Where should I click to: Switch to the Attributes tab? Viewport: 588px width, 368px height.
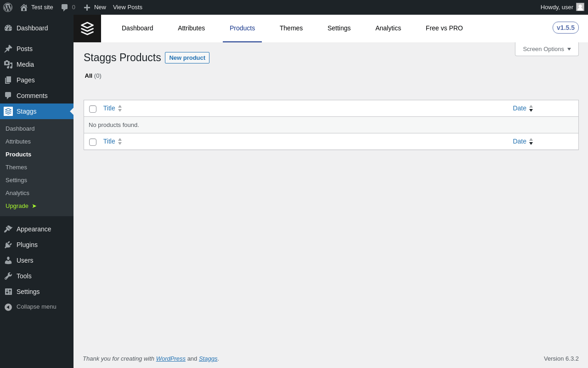[x=191, y=28]
